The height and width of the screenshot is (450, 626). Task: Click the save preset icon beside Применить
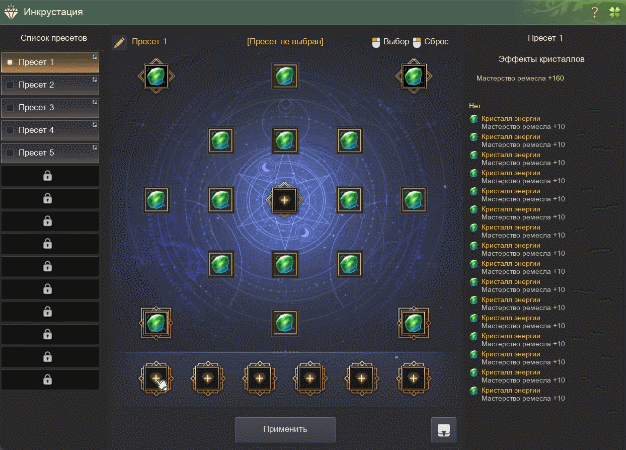[444, 430]
